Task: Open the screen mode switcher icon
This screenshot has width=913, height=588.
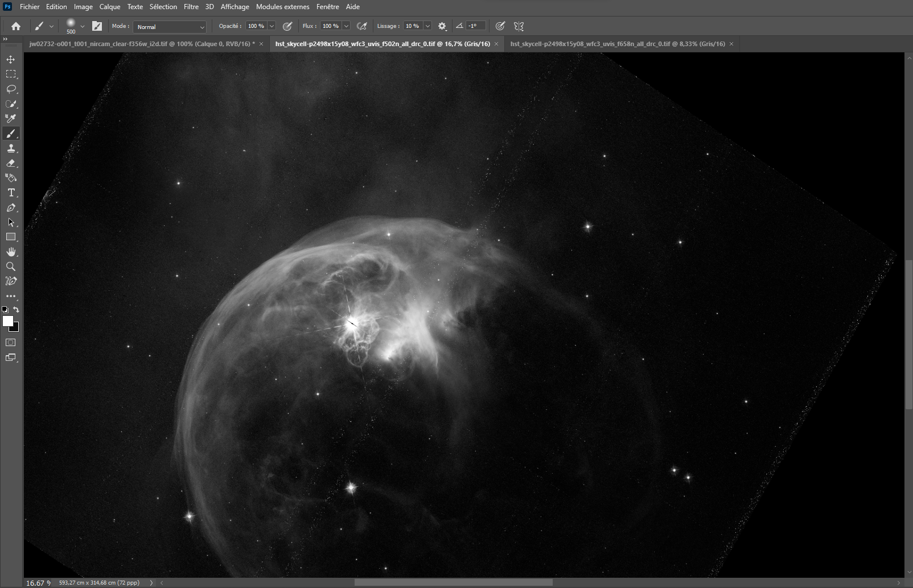Action: click(x=11, y=357)
